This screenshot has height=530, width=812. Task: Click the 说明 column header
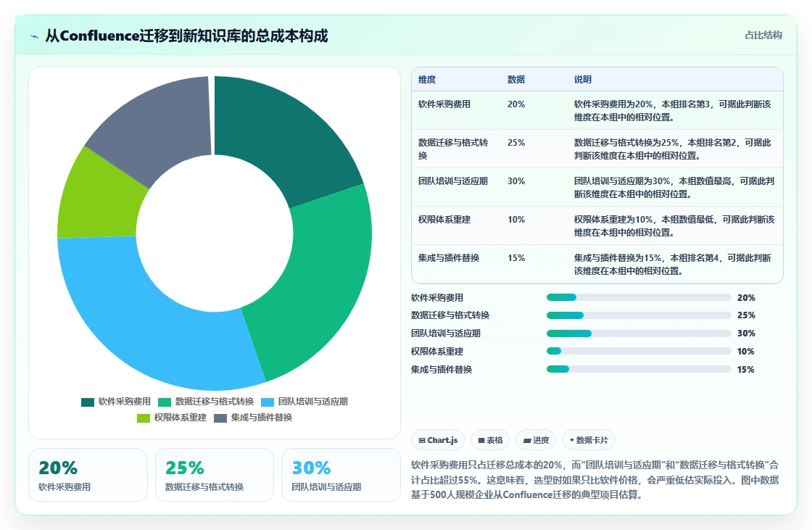pyautogui.click(x=583, y=79)
